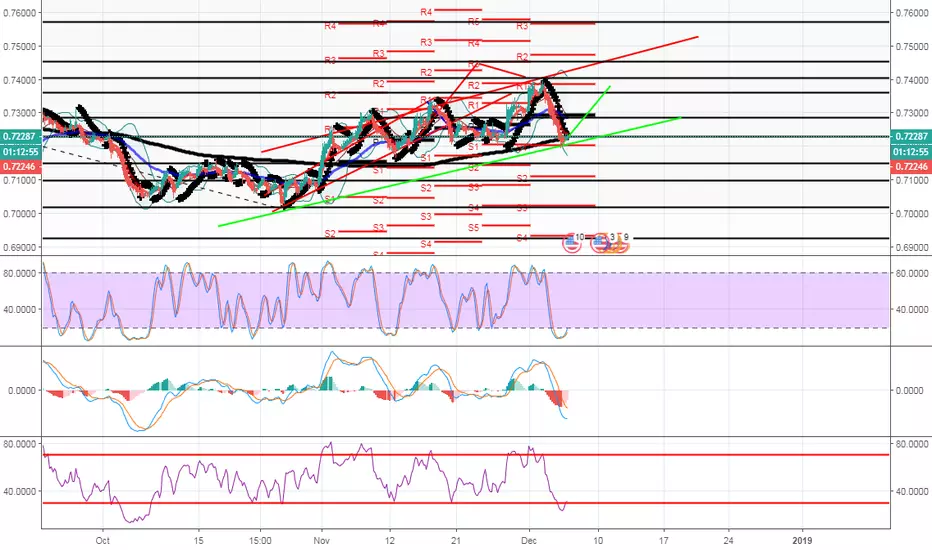Select the purple RSI line in bottom pane

[x=306, y=482]
